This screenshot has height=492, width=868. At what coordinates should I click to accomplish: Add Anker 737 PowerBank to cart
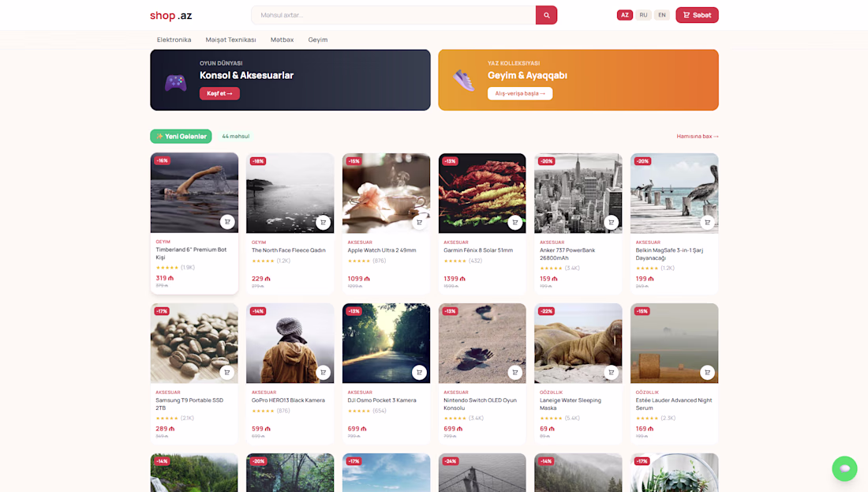click(x=611, y=222)
